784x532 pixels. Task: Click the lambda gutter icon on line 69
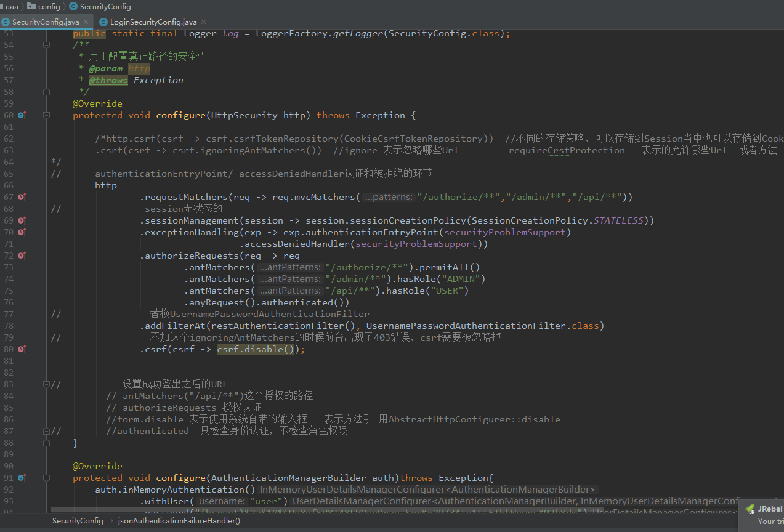[22, 220]
